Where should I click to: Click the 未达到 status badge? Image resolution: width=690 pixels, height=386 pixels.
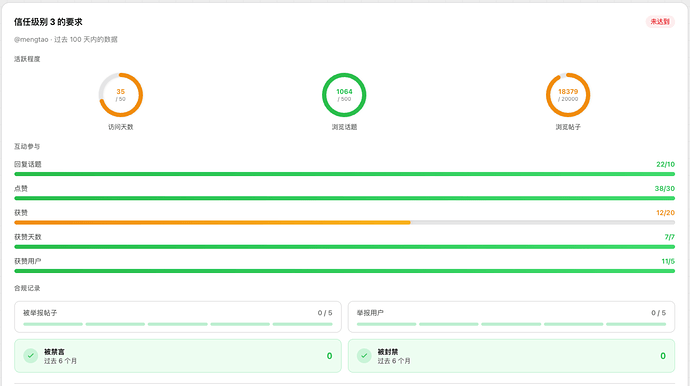(660, 22)
